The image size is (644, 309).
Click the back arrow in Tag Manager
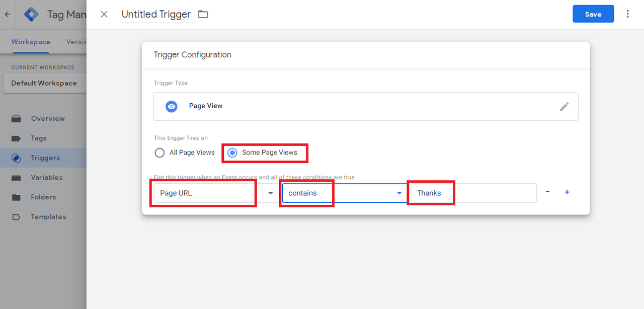8,14
